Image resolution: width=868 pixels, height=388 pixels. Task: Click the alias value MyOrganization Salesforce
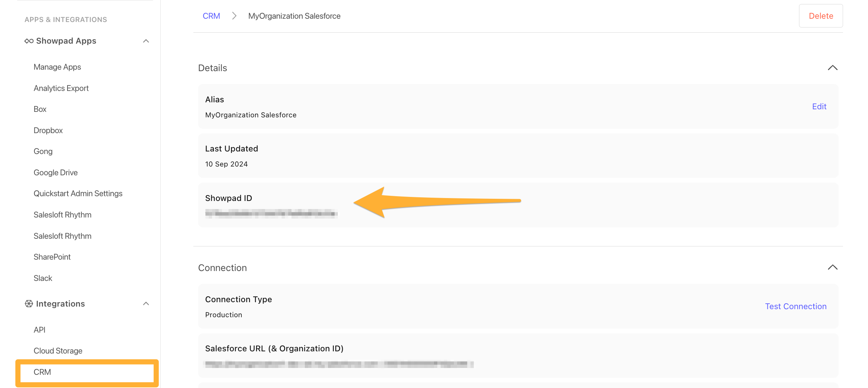click(x=251, y=115)
